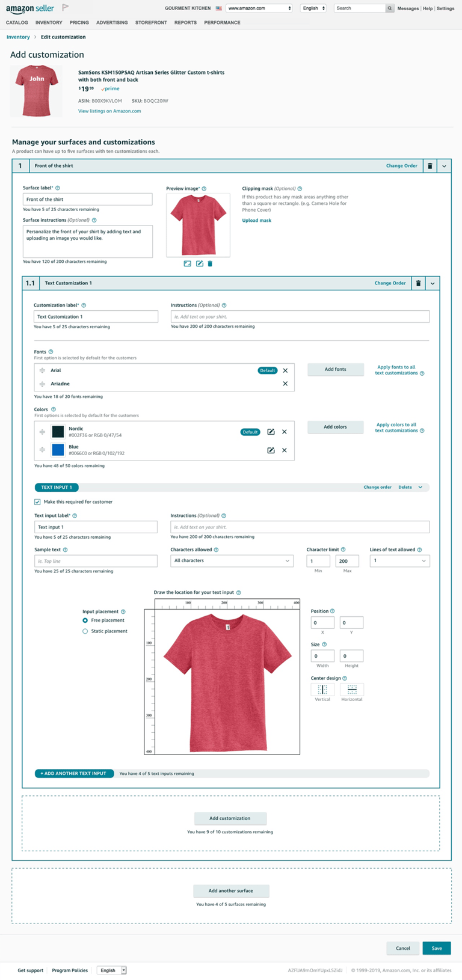Grab the Ariadne font reorder handle
Image resolution: width=462 pixels, height=980 pixels.
42,384
